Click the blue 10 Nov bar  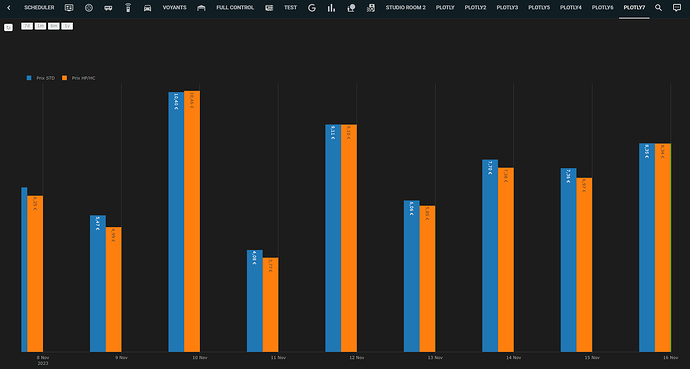[176, 222]
